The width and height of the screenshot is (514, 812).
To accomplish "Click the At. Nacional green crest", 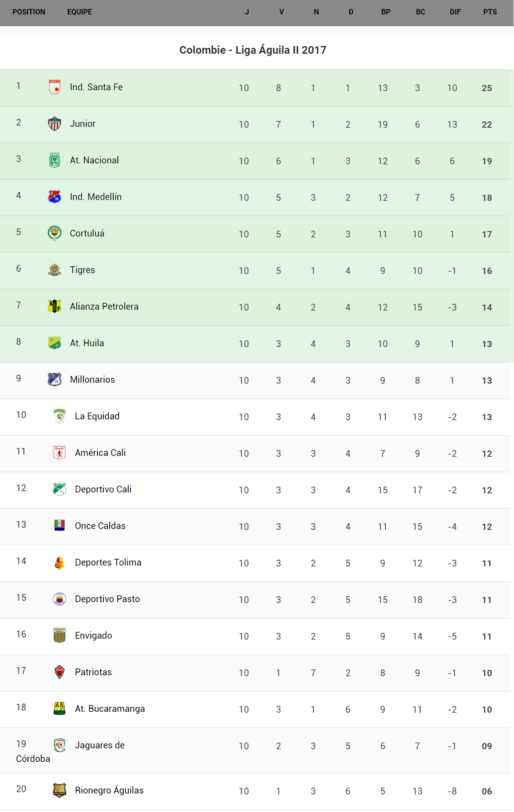I will click(x=55, y=160).
